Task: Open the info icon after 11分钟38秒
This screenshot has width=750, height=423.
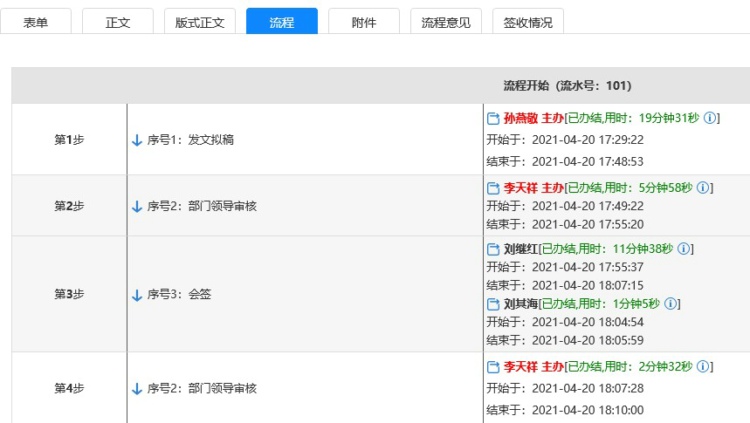Action: pyautogui.click(x=684, y=249)
